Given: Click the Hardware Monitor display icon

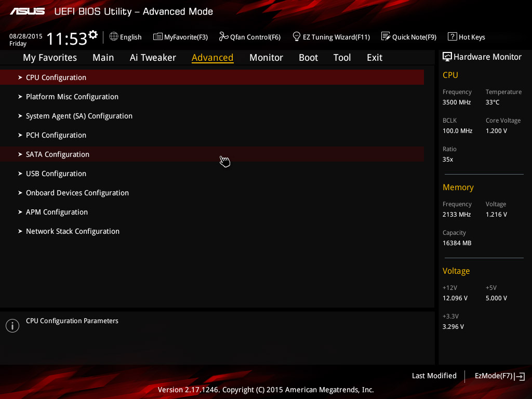Looking at the screenshot, I should point(447,57).
